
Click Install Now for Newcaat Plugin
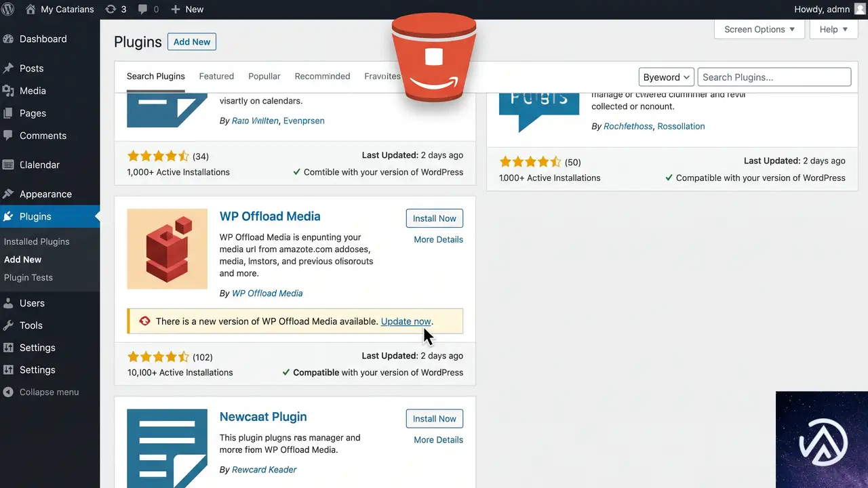pos(435,419)
